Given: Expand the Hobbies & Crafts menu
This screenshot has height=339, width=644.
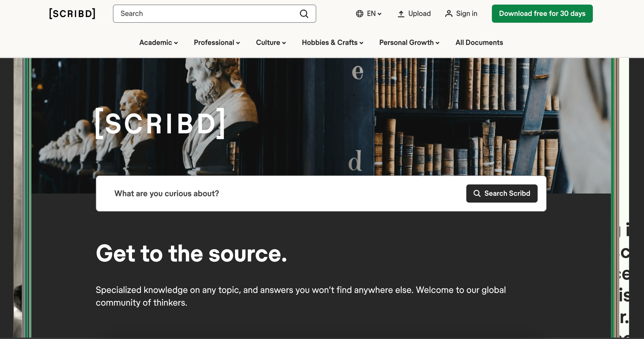Looking at the screenshot, I should coord(332,43).
